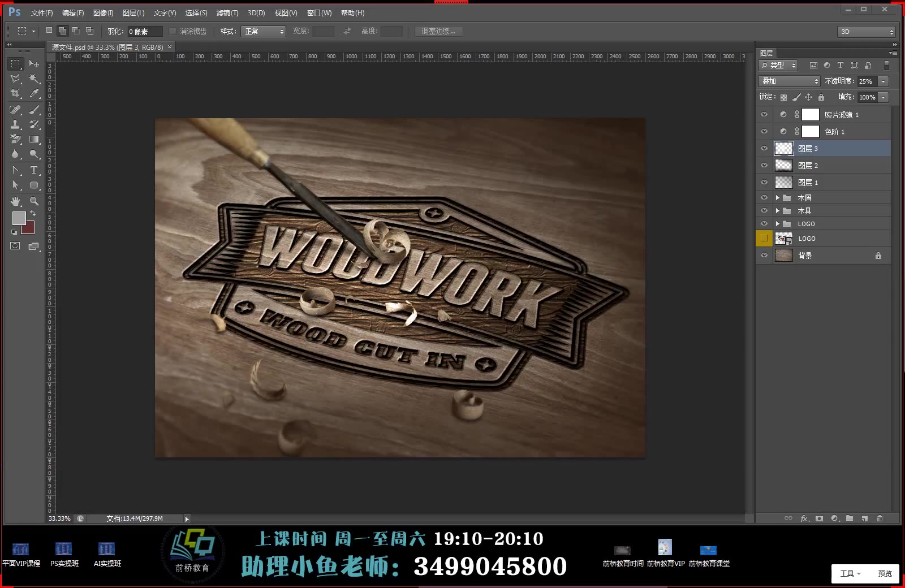Create new adjustment layer
905x588 pixels.
coord(835,518)
